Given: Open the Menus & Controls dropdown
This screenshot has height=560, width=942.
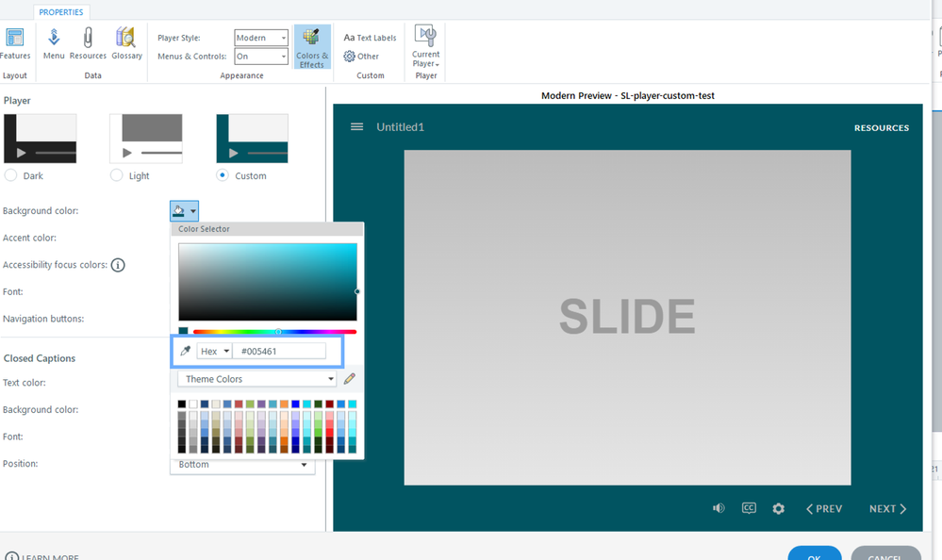Looking at the screenshot, I should pos(261,57).
